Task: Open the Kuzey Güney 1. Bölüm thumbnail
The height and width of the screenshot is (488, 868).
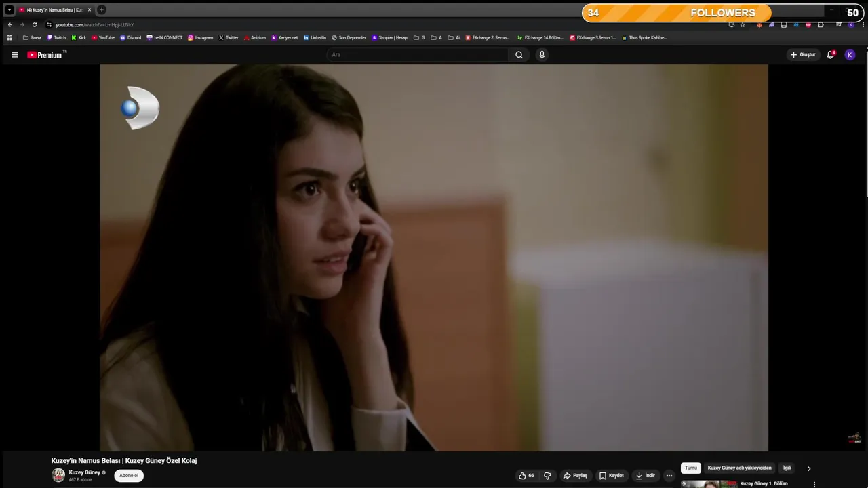Action: coord(709,484)
